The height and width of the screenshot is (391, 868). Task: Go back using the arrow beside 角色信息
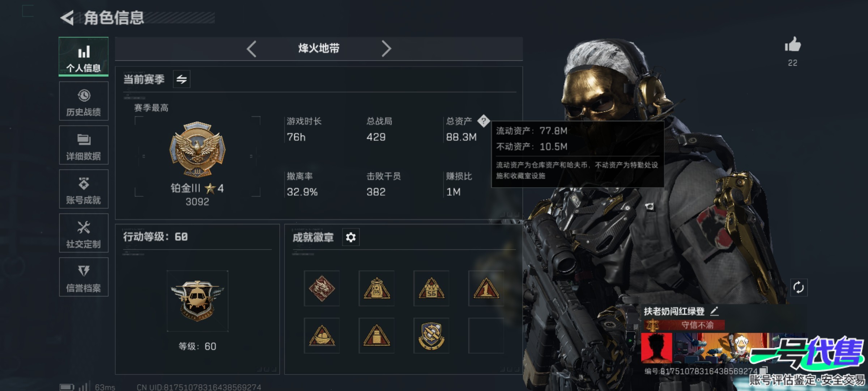click(67, 18)
